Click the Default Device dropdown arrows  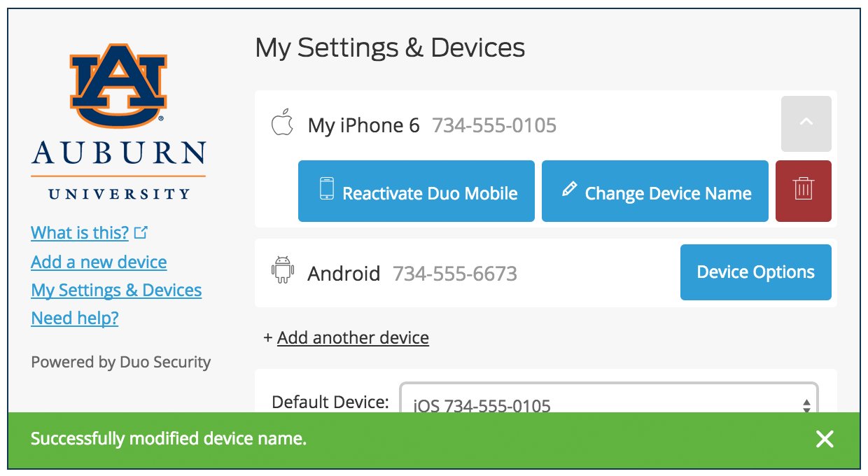click(x=806, y=405)
